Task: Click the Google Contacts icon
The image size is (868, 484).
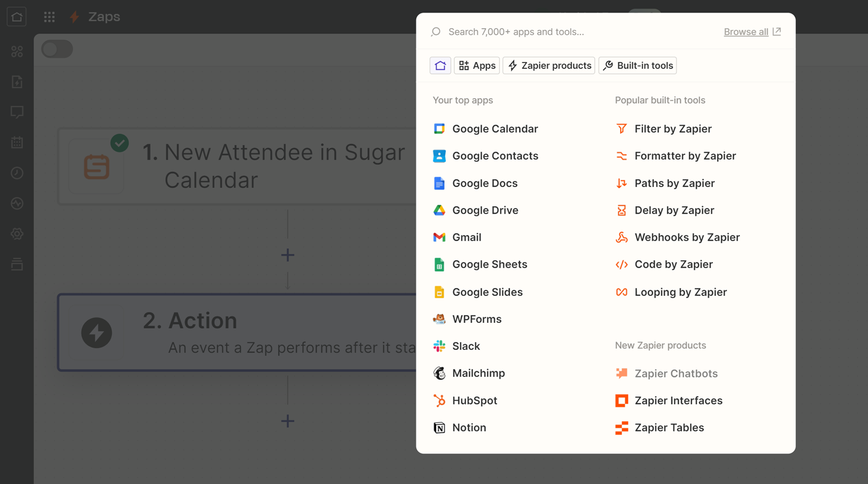Action: point(439,156)
